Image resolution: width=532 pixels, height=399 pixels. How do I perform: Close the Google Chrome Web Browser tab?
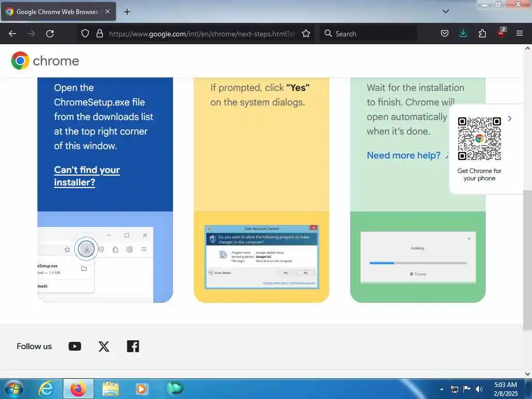click(107, 11)
